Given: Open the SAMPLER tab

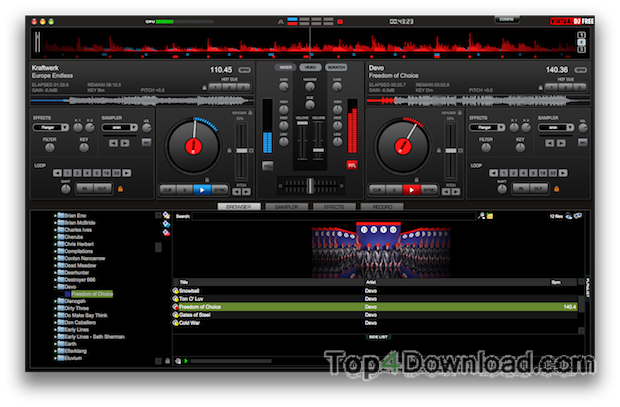Looking at the screenshot, I should coord(287,206).
